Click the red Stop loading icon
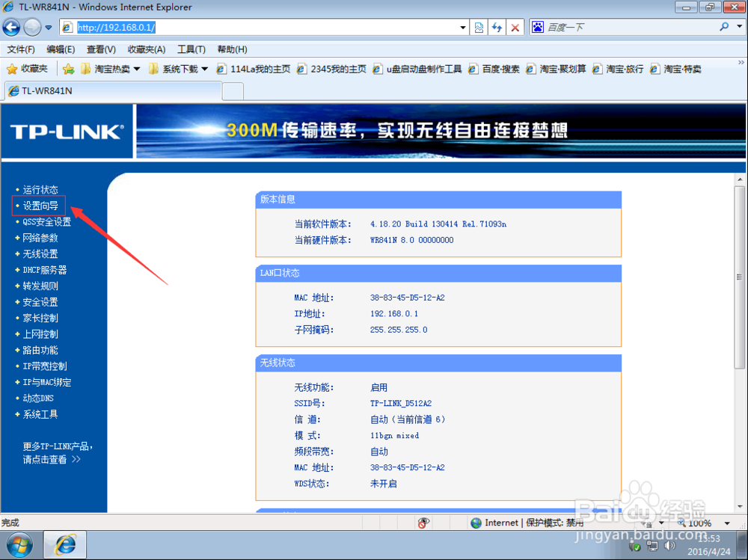This screenshot has height=560, width=748. (x=515, y=26)
